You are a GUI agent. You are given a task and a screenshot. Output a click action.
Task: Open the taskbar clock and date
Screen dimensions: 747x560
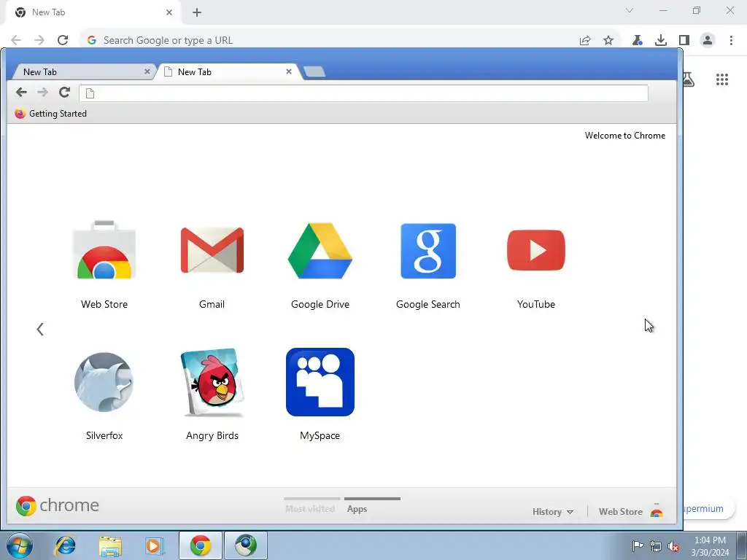coord(710,546)
